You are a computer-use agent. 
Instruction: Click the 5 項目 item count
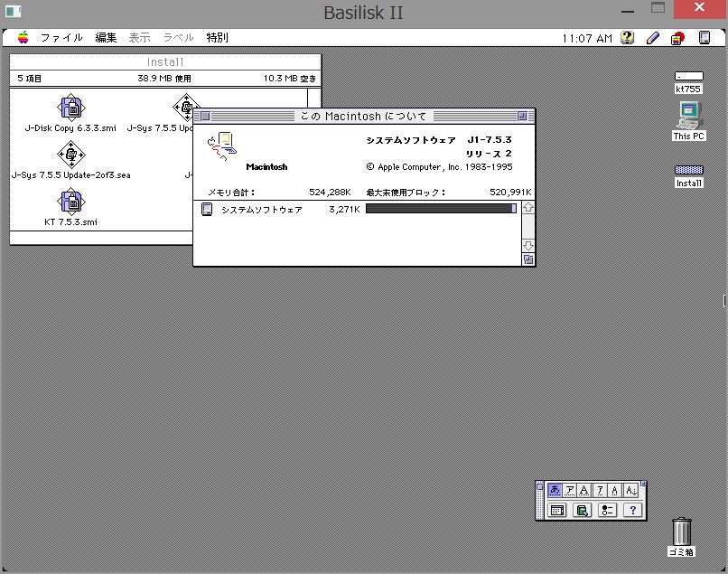pos(29,78)
